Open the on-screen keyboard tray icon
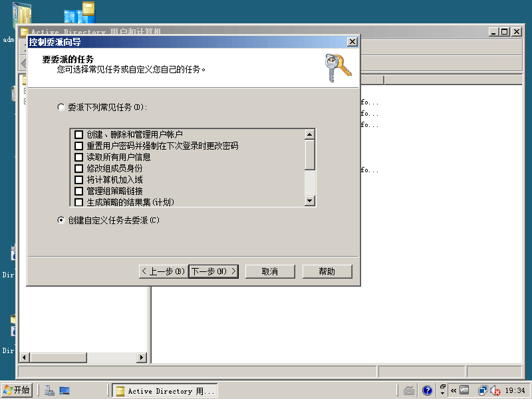 (410, 390)
